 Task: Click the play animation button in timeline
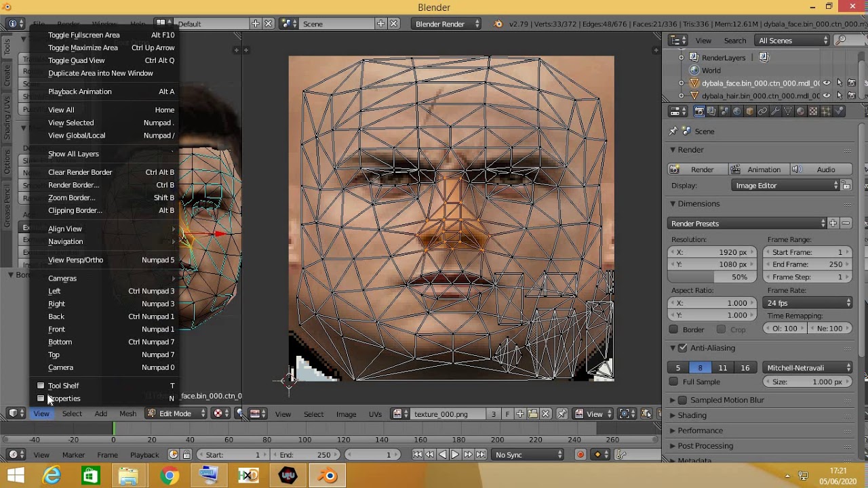(455, 455)
